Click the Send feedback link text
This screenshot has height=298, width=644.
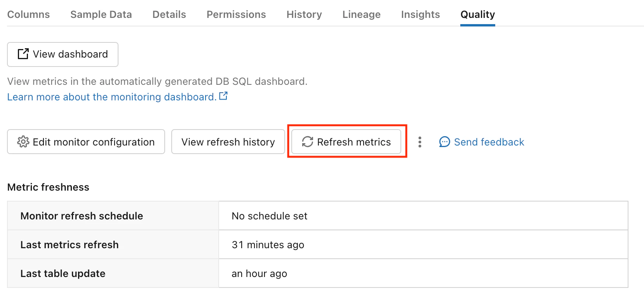click(489, 142)
